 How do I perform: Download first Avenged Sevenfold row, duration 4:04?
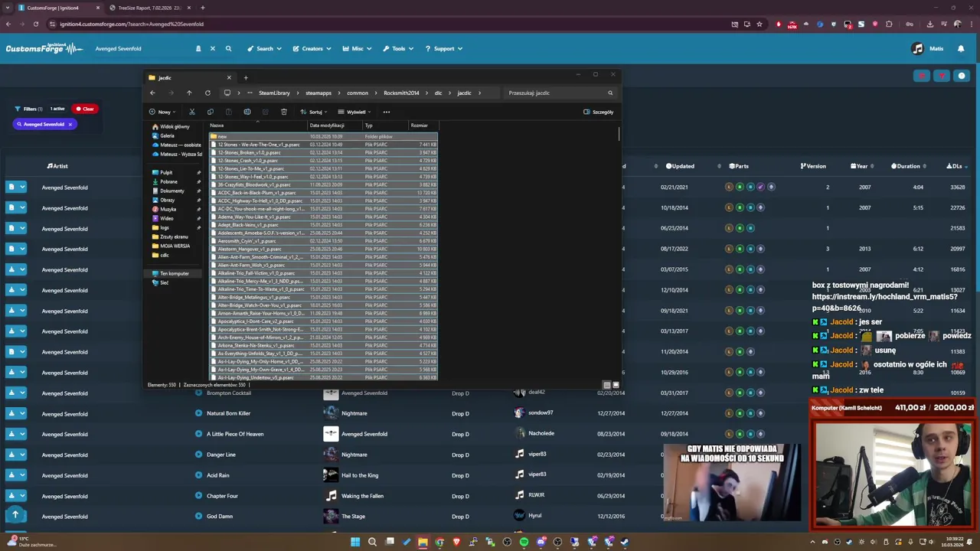11,187
